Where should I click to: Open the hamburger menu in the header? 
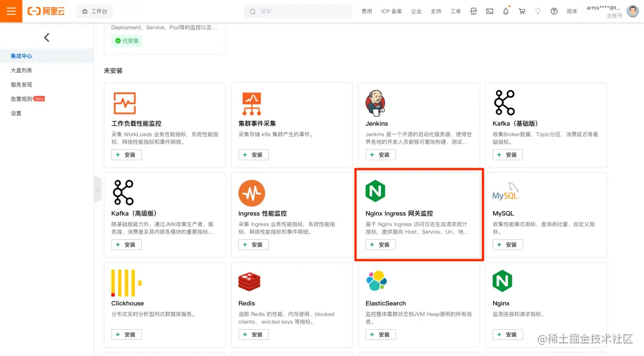11,11
